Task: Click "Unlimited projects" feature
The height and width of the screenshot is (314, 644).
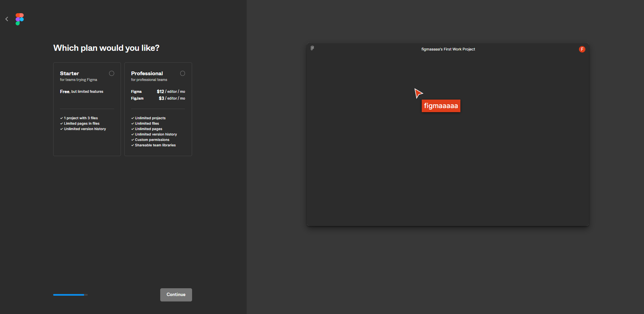Action: click(150, 118)
